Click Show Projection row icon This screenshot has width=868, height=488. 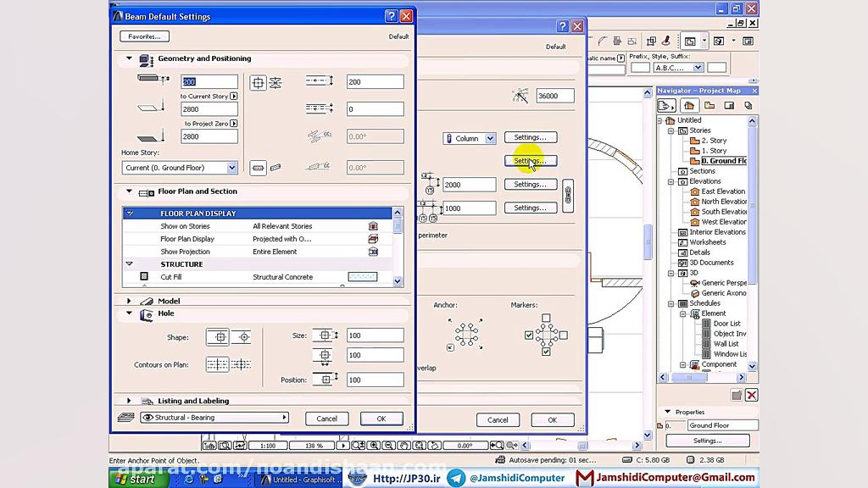tap(373, 252)
